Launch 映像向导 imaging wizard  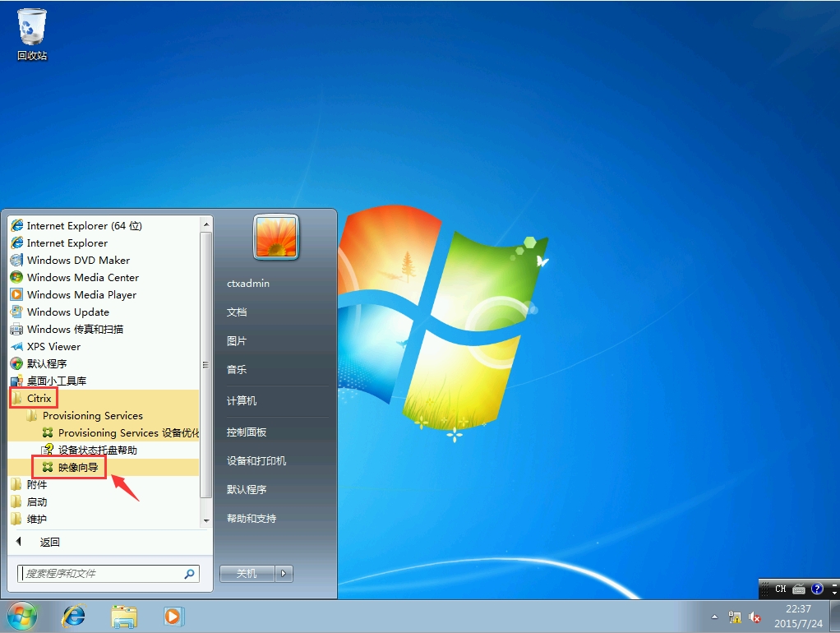(104, 468)
